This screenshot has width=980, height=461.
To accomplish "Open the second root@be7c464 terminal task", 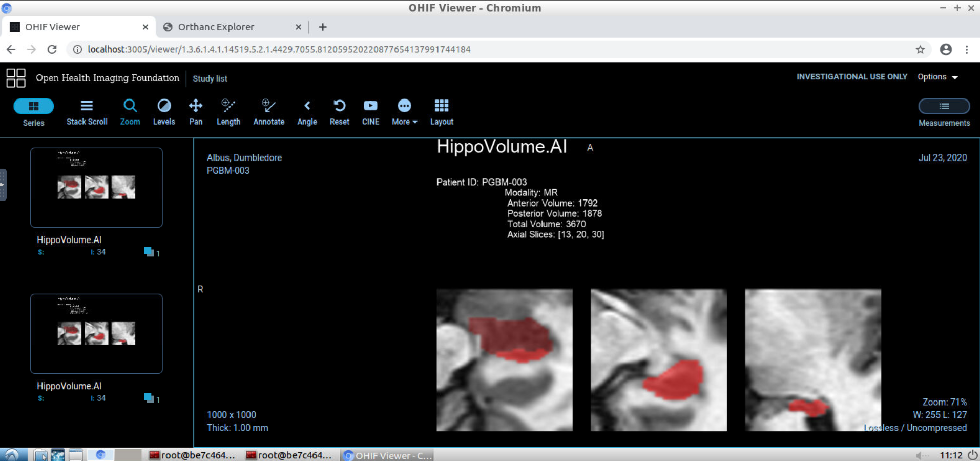I will tap(289, 455).
